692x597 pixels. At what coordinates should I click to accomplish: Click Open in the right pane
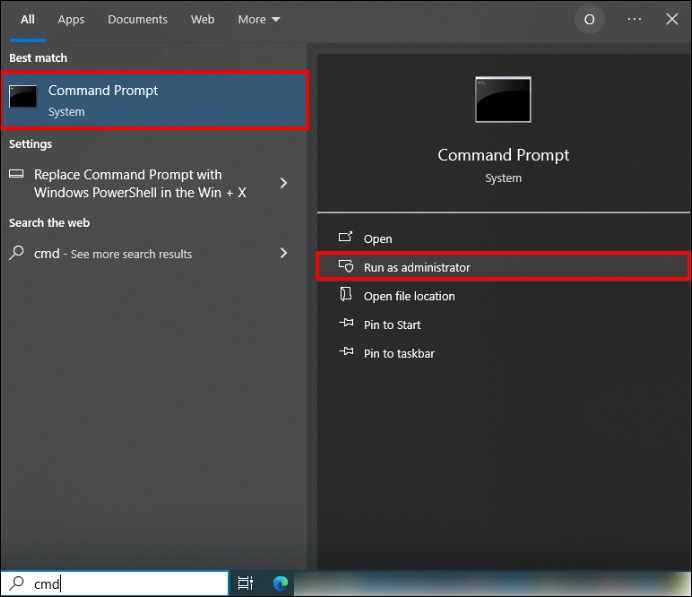tap(503, 239)
